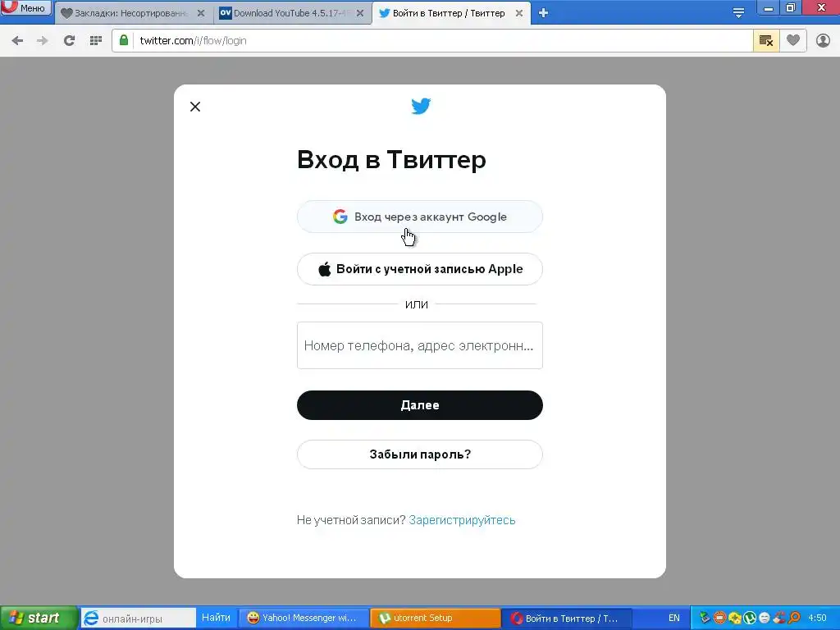Switch to Войти в Твиттер taskbar window
The width and height of the screenshot is (840, 630).
(567, 619)
